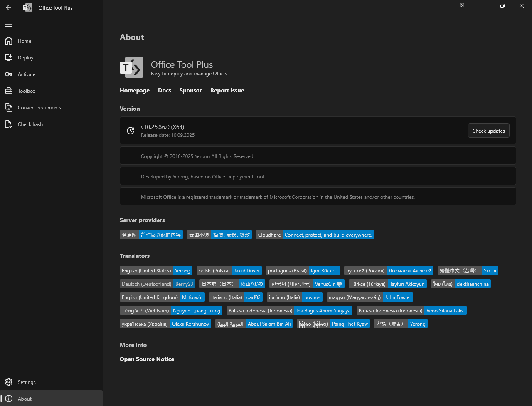Click the English (United States) Yerong badge
This screenshot has width=532, height=406.
coord(156,271)
